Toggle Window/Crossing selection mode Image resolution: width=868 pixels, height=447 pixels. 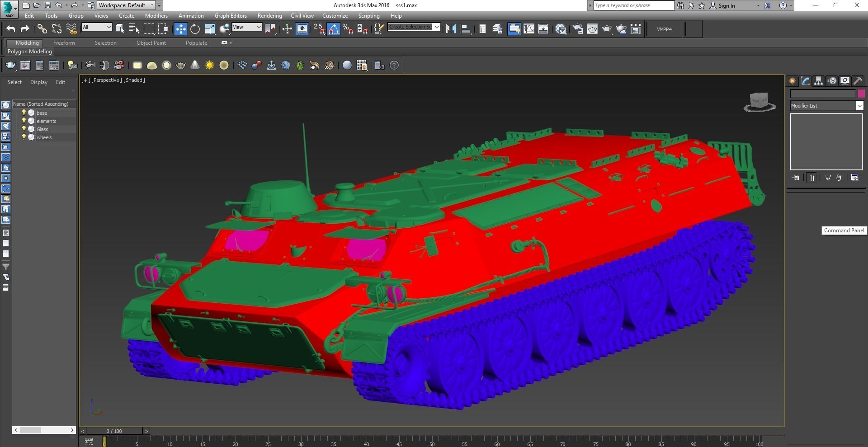[x=163, y=29]
